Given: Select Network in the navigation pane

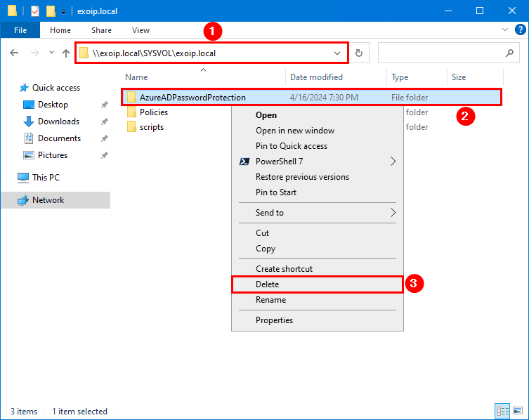Looking at the screenshot, I should [x=48, y=200].
